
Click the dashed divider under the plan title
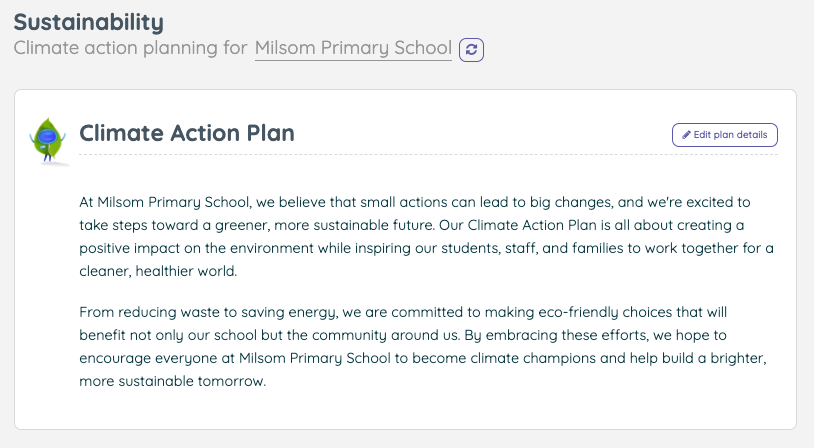click(428, 155)
